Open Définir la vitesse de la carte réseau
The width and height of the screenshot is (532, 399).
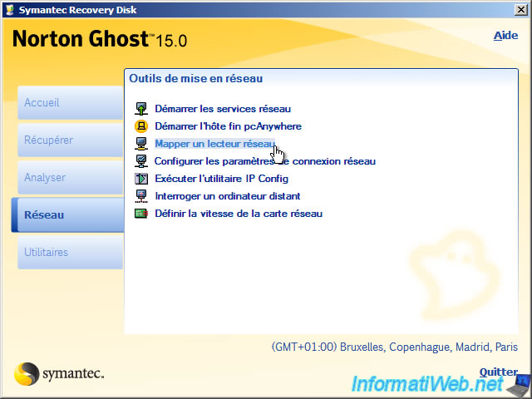[239, 214]
